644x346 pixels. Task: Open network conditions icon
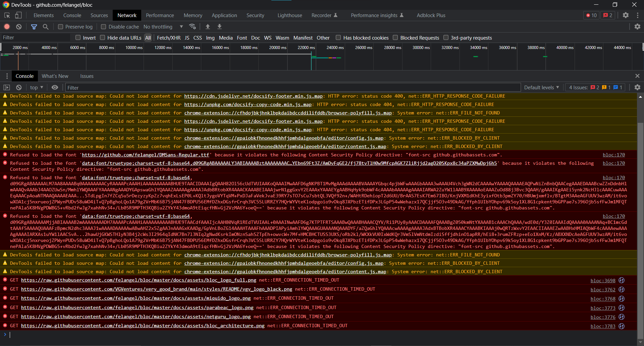point(193,27)
